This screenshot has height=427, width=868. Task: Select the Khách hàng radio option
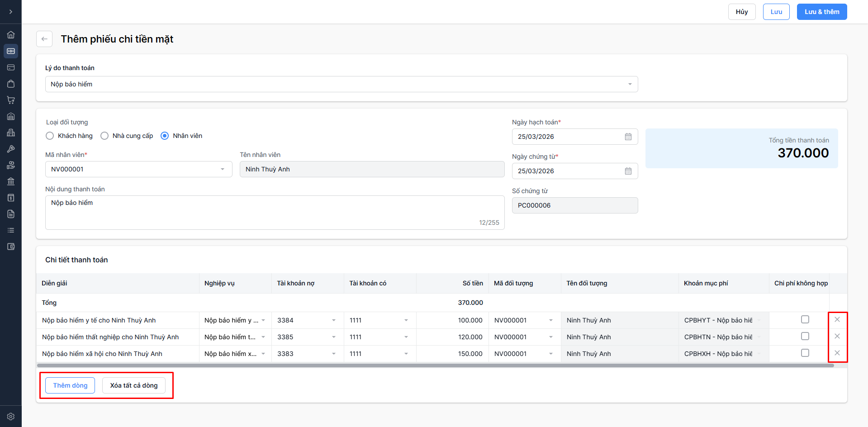[x=50, y=136]
